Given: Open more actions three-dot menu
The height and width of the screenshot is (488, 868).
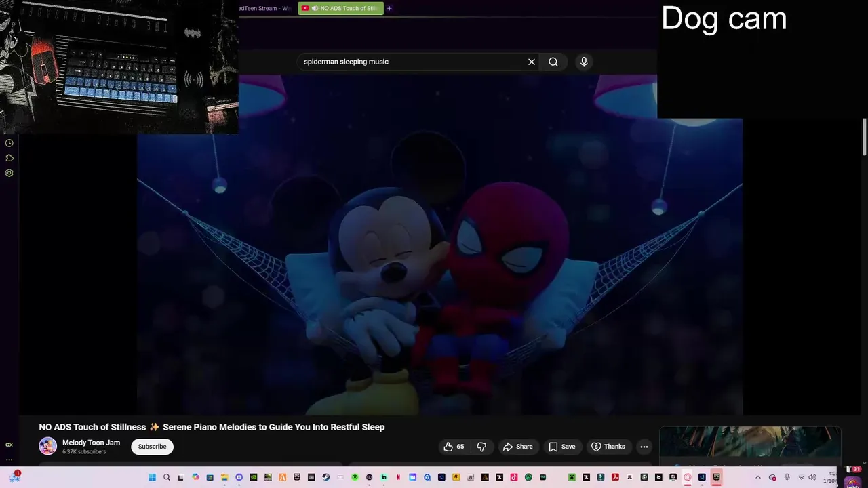Looking at the screenshot, I should (644, 447).
